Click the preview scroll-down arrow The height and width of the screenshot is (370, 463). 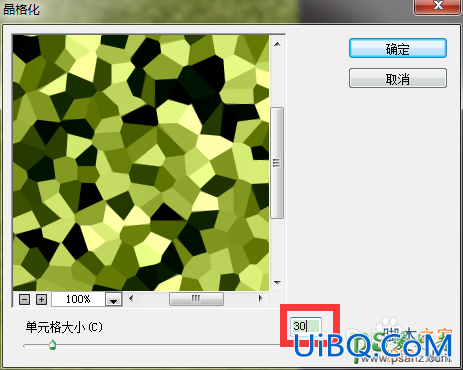(x=277, y=283)
